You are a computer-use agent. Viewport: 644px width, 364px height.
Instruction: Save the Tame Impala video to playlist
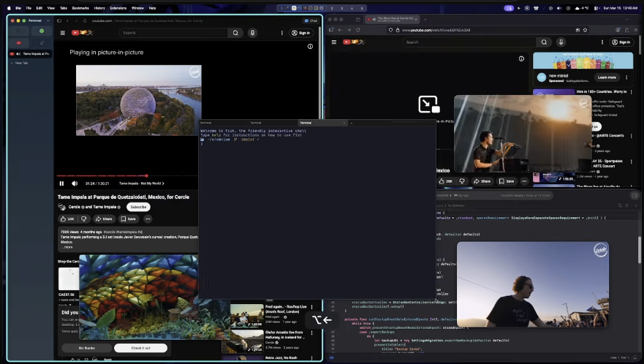tap(128, 219)
